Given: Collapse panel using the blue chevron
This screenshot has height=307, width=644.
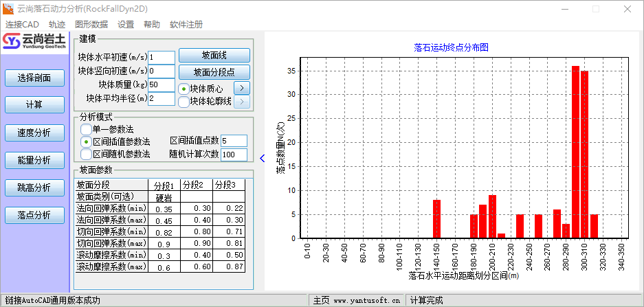Looking at the screenshot, I should click(261, 159).
